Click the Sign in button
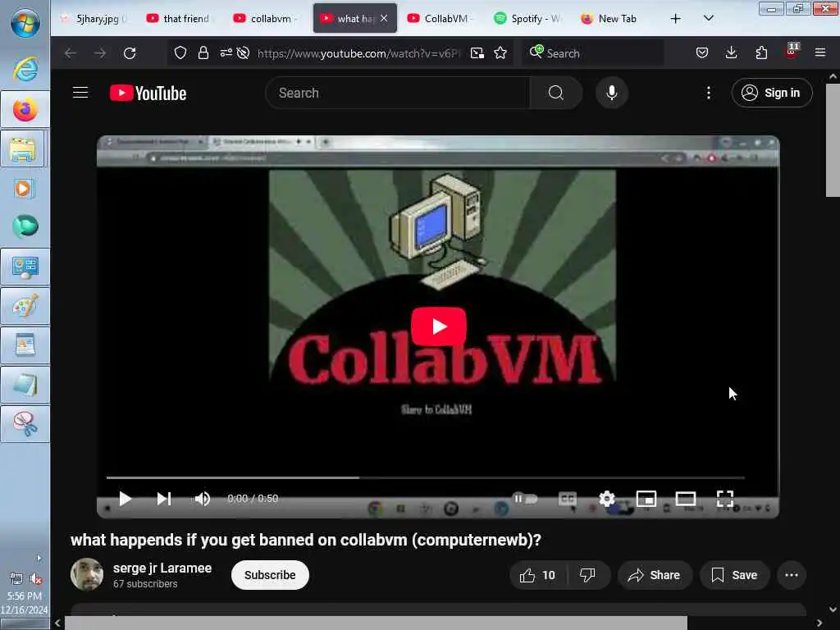The height and width of the screenshot is (630, 840). click(x=772, y=93)
